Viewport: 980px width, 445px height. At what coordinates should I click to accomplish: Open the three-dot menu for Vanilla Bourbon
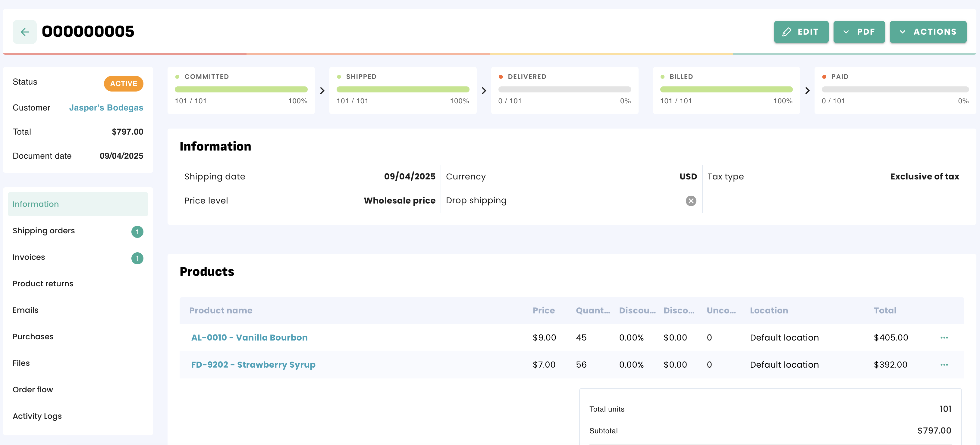click(944, 338)
